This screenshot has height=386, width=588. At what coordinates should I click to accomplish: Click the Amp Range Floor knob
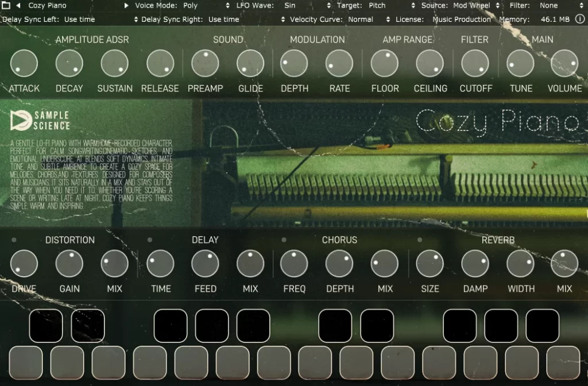pos(384,63)
